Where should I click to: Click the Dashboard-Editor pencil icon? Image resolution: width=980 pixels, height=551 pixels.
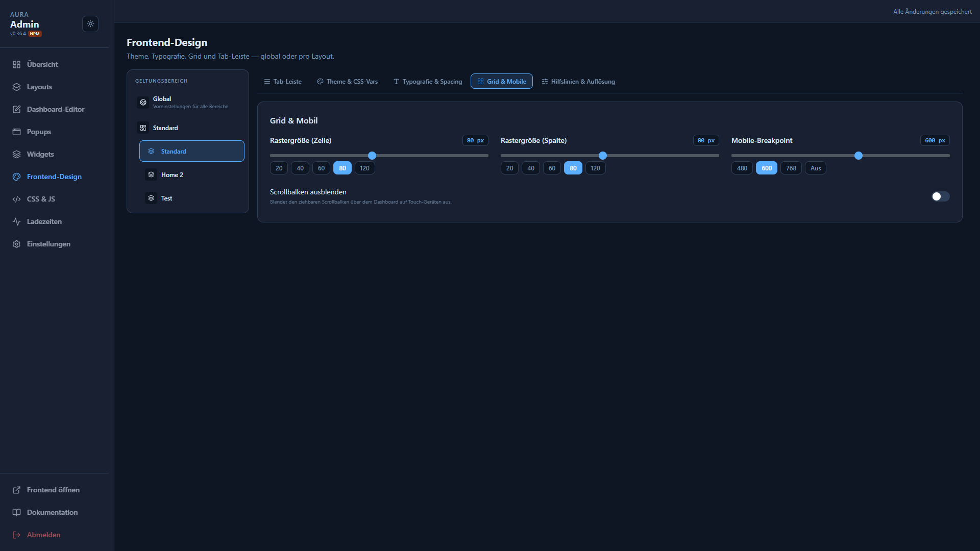coord(16,109)
